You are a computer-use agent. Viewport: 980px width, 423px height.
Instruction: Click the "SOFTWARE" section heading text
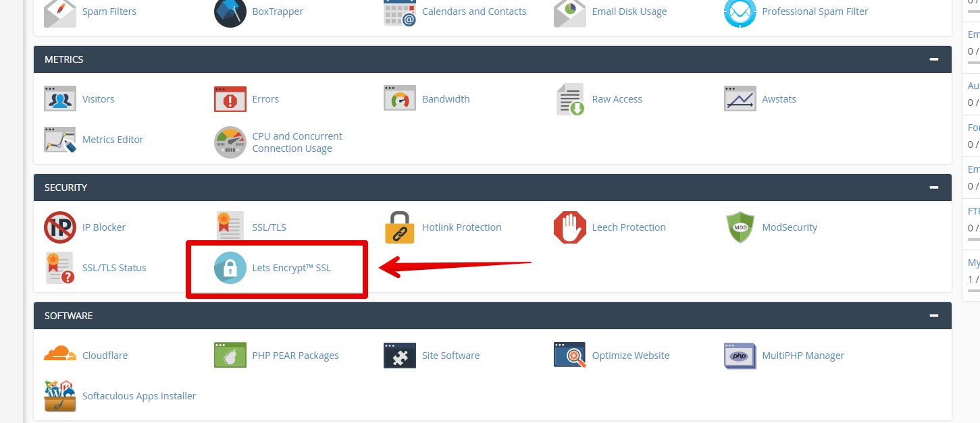(69, 316)
